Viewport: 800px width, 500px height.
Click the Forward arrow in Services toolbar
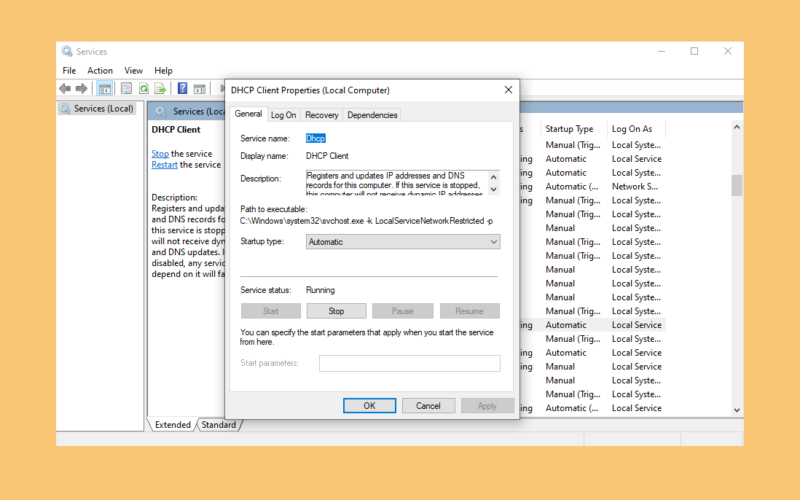[x=82, y=89]
